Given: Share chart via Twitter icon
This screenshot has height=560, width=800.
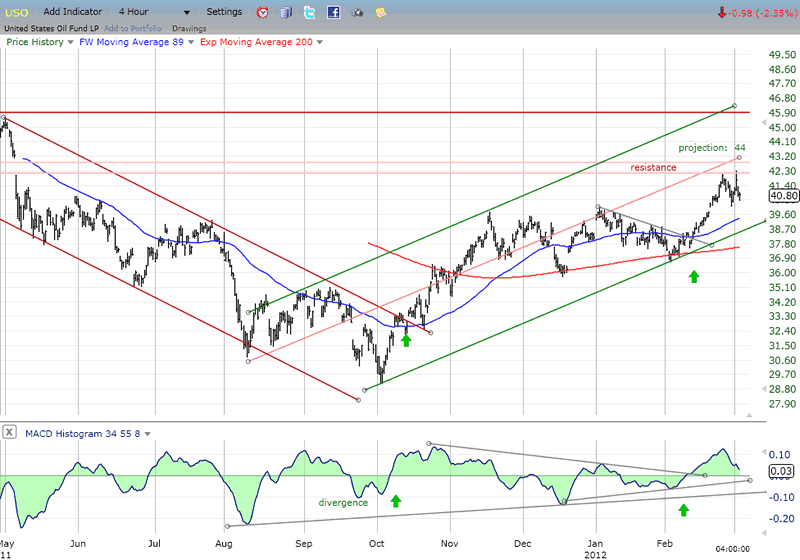Looking at the screenshot, I should click(x=310, y=12).
